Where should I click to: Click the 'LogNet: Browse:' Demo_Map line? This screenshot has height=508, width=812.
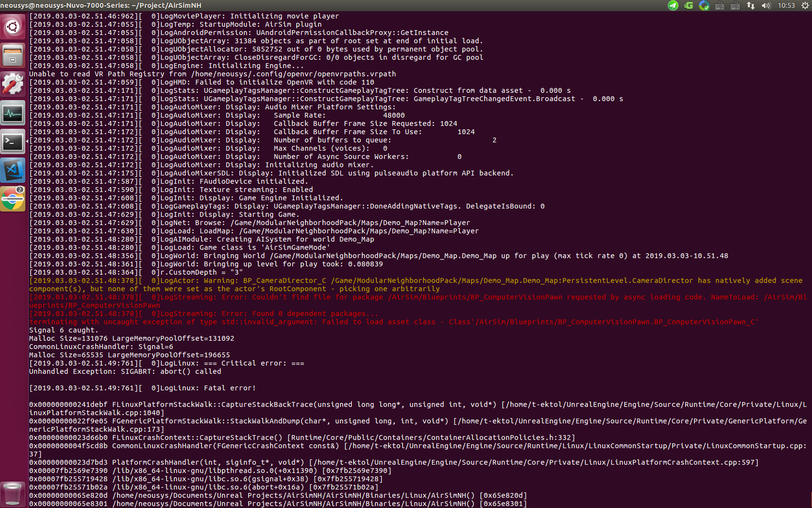coord(250,223)
